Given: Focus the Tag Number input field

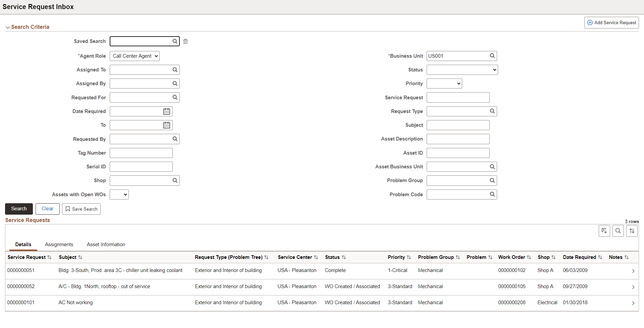Looking at the screenshot, I should pyautogui.click(x=141, y=153).
